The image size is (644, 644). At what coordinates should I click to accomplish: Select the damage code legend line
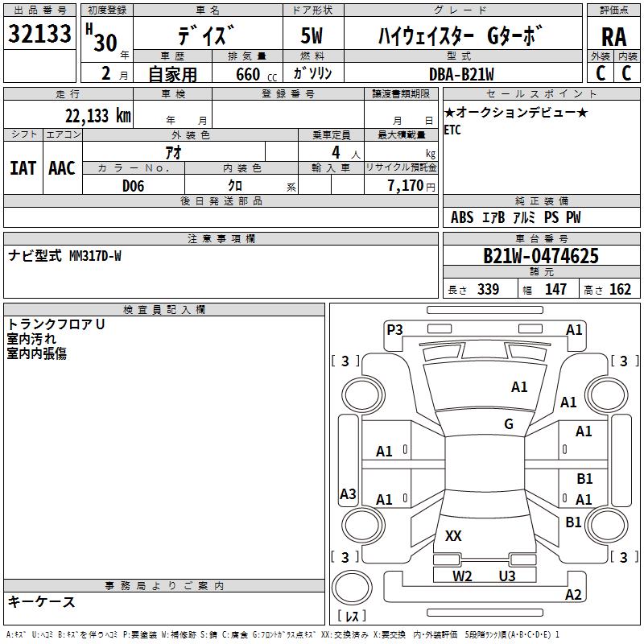283,634
